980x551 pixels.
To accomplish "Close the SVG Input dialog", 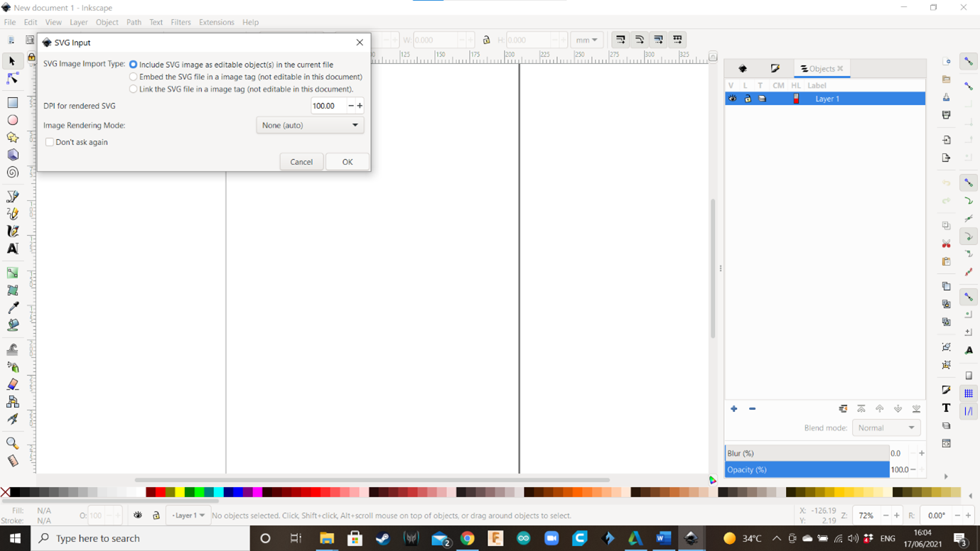I will click(x=360, y=43).
